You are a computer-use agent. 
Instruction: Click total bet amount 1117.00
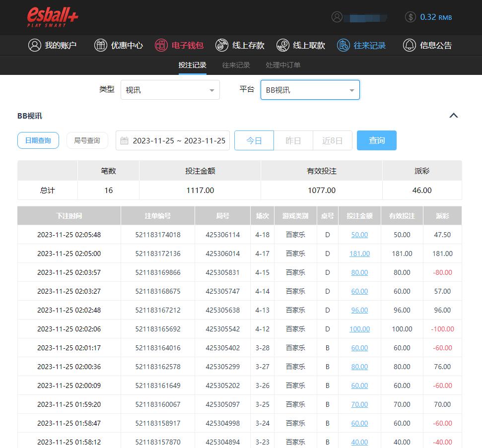(200, 190)
